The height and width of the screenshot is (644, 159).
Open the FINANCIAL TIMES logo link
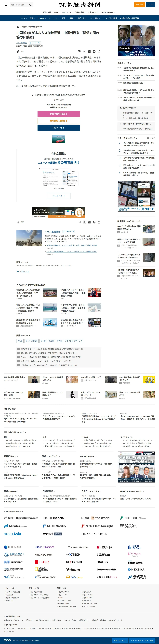coord(94,534)
